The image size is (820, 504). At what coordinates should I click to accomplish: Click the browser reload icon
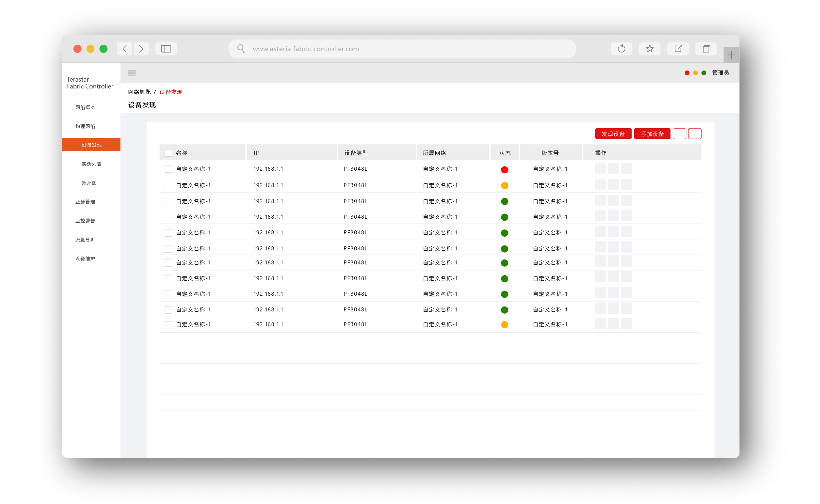(x=621, y=49)
